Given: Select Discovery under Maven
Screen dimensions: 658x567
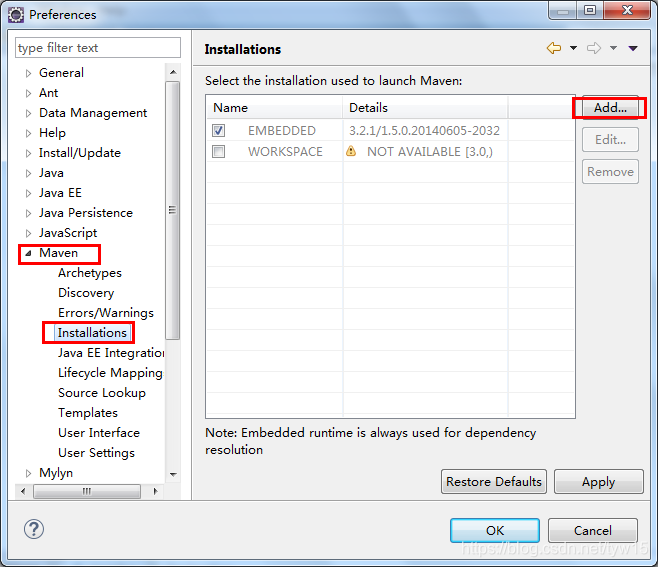Looking at the screenshot, I should point(86,293).
